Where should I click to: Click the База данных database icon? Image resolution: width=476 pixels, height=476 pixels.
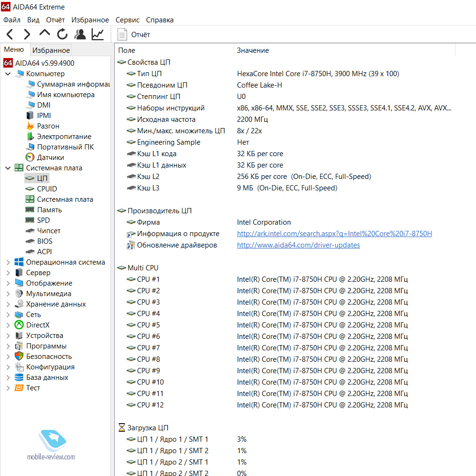19,377
